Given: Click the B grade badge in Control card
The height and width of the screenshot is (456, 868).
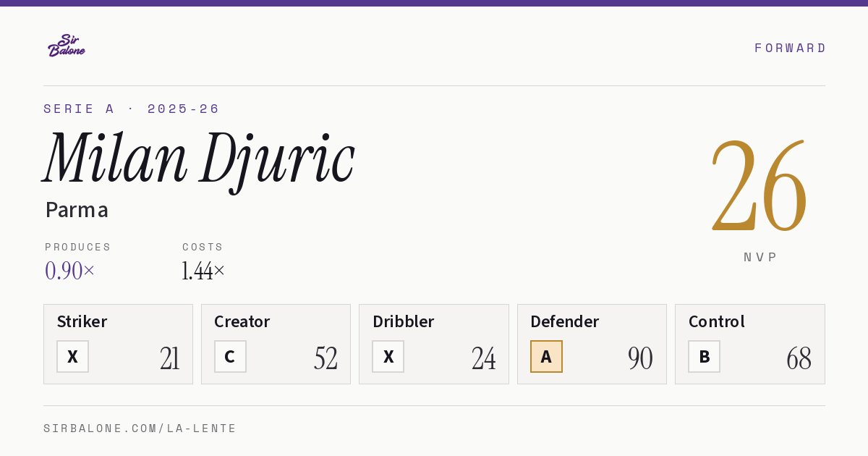Looking at the screenshot, I should click(704, 357).
